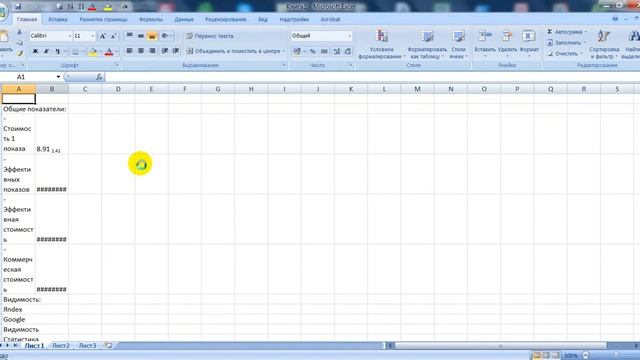Switch to sheet tab Лист2
640x360 pixels.
pos(61,345)
